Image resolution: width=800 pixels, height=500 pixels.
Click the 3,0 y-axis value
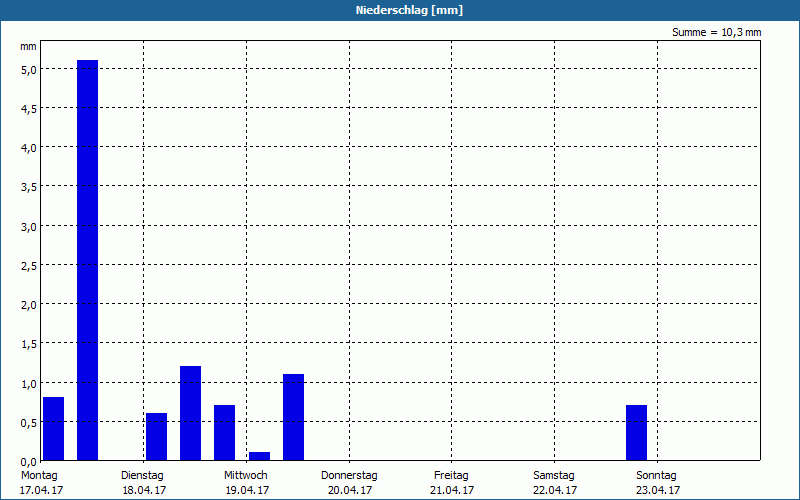coord(29,227)
